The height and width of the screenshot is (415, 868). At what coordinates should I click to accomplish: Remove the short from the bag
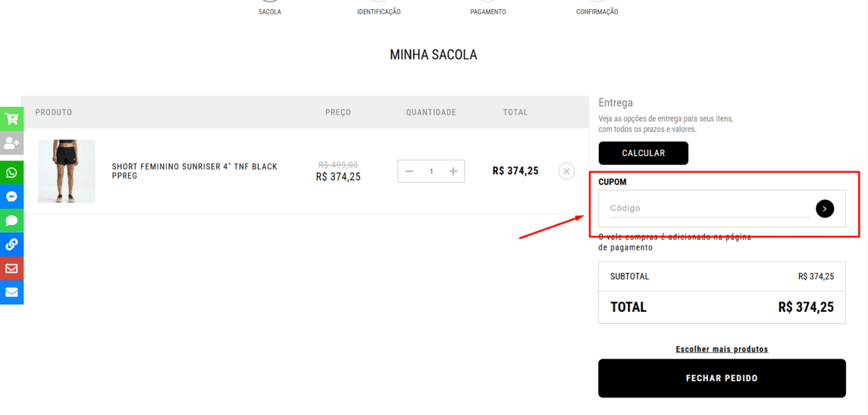pyautogui.click(x=566, y=171)
